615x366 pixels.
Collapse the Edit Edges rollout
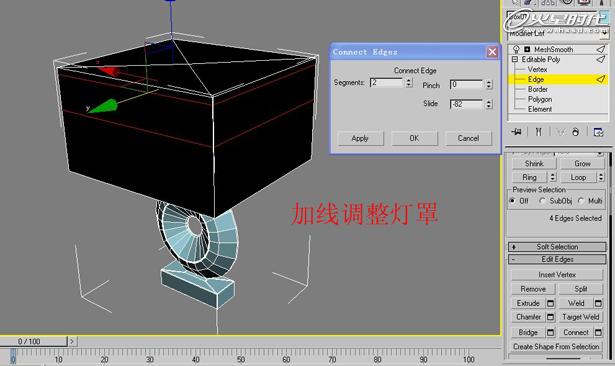(x=557, y=259)
